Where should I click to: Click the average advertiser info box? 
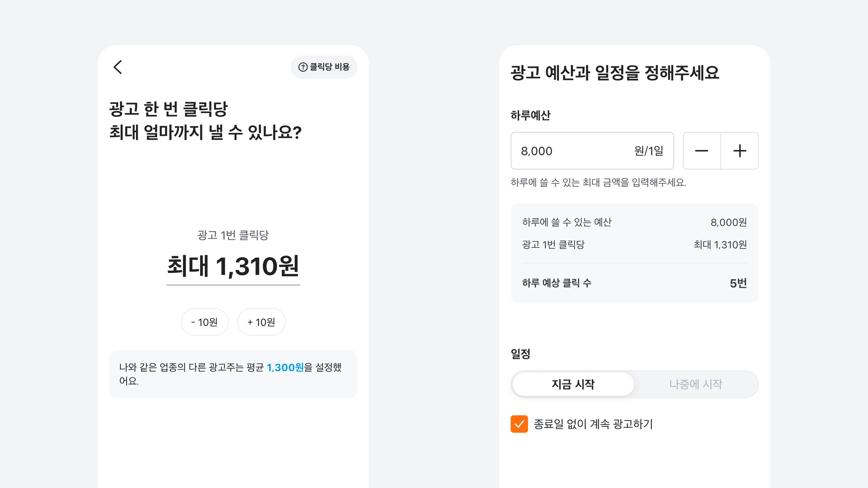pyautogui.click(x=233, y=374)
